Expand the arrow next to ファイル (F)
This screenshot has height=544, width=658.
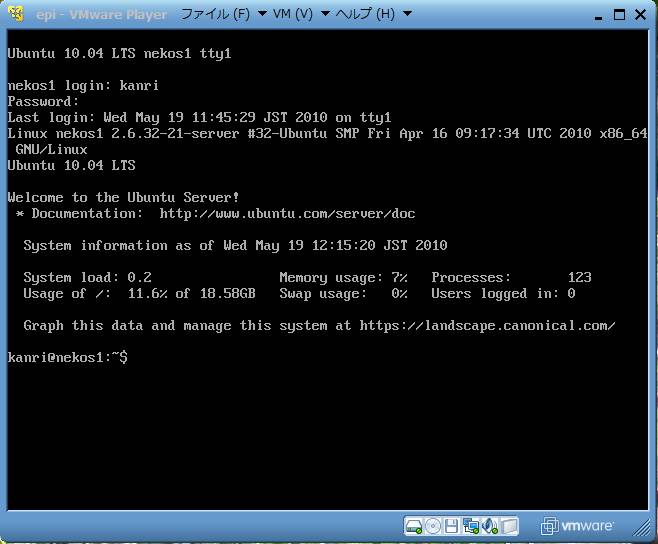click(x=262, y=15)
